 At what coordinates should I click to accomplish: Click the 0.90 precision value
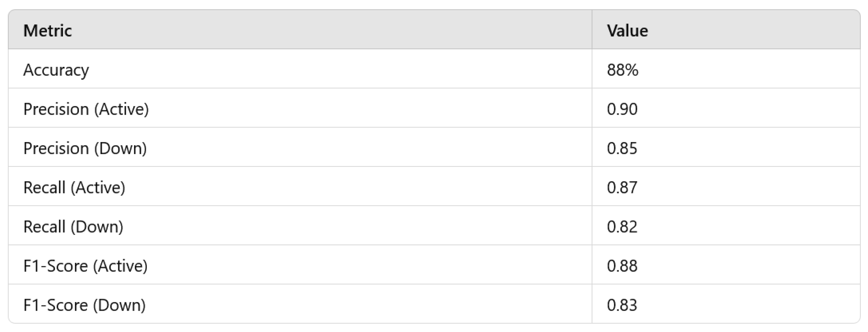coord(622,109)
